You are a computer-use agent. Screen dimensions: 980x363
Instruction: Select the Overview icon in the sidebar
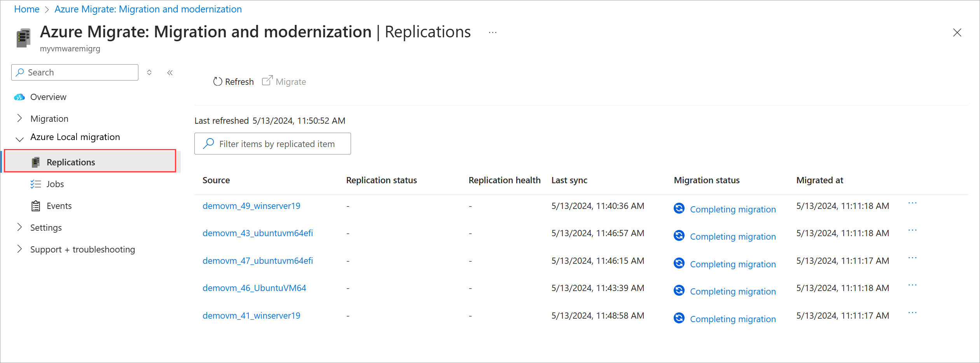click(19, 97)
